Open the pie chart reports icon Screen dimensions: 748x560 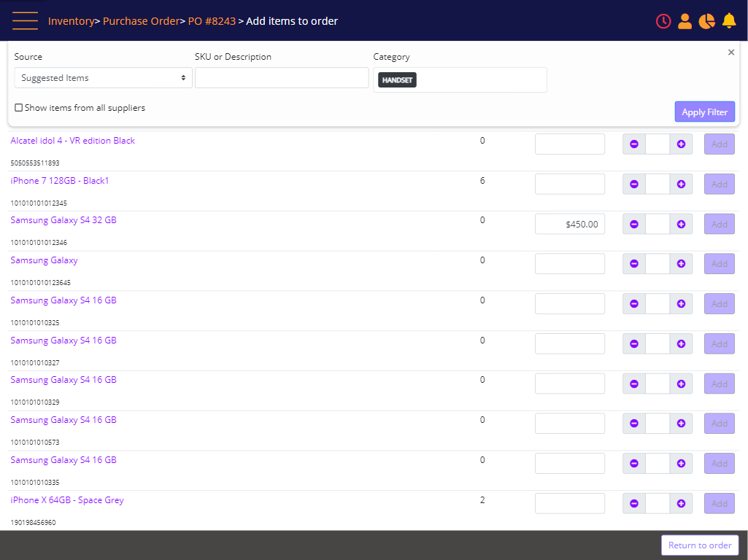(x=706, y=21)
